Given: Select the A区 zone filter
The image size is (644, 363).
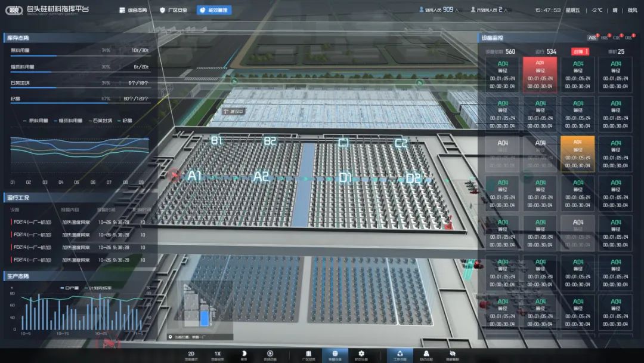Looking at the screenshot, I should (593, 38).
